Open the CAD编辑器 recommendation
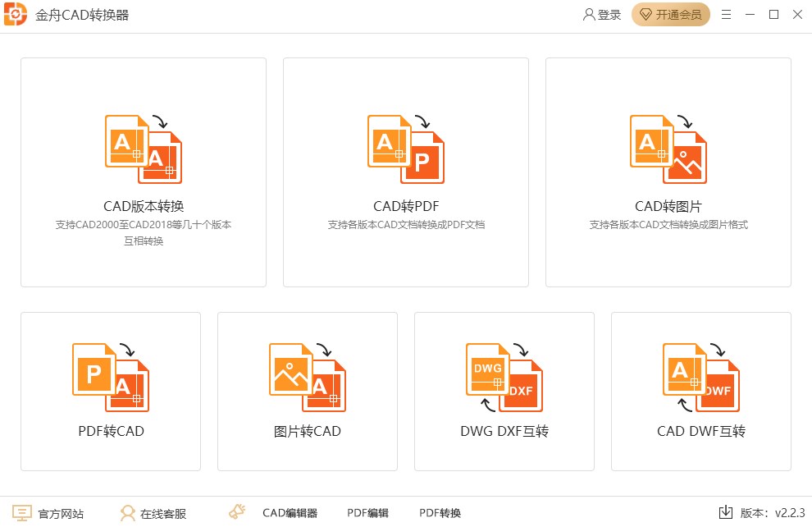Image resolution: width=812 pixels, height=527 pixels. point(290,513)
